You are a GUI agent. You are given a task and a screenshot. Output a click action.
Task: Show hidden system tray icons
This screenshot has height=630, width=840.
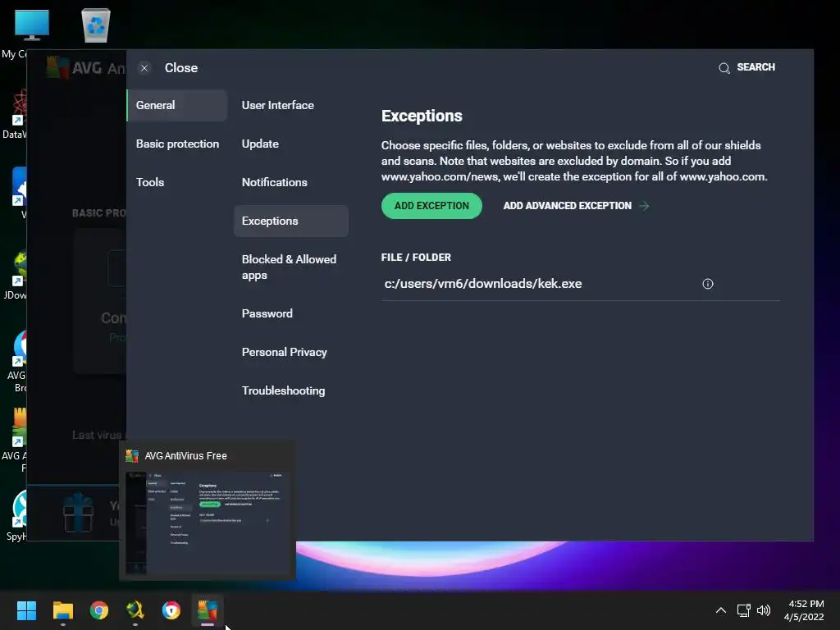click(x=721, y=610)
